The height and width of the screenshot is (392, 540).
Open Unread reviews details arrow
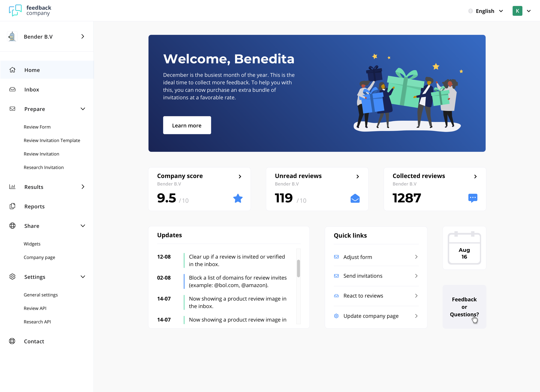coord(358,176)
